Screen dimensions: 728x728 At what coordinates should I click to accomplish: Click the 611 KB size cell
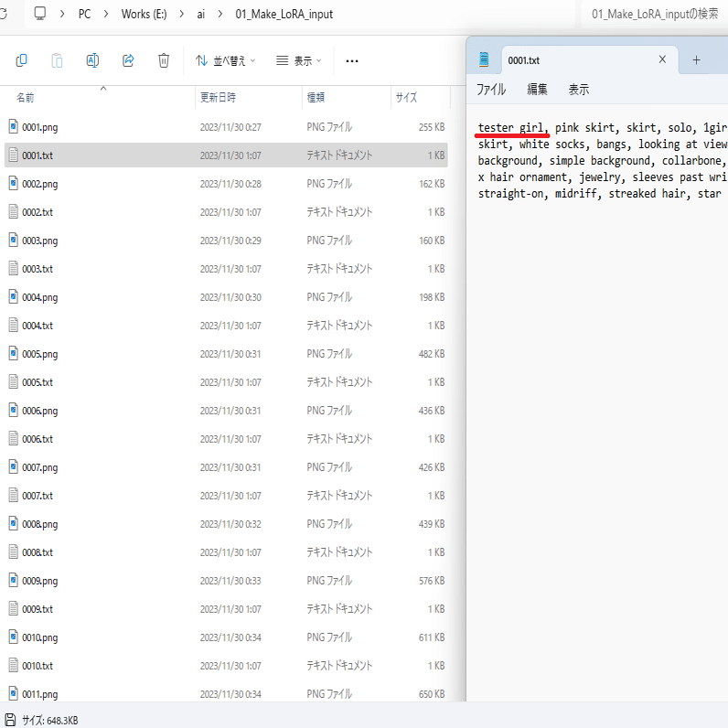click(x=432, y=637)
